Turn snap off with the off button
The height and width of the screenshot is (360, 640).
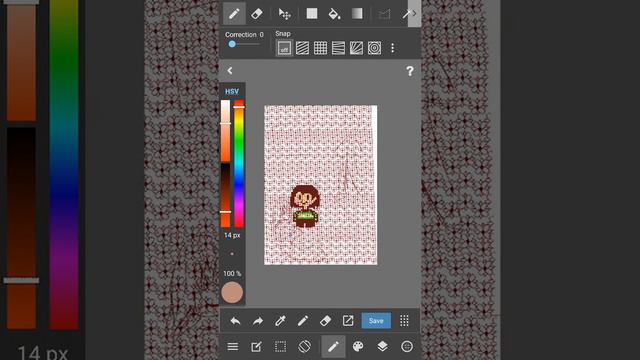click(284, 48)
